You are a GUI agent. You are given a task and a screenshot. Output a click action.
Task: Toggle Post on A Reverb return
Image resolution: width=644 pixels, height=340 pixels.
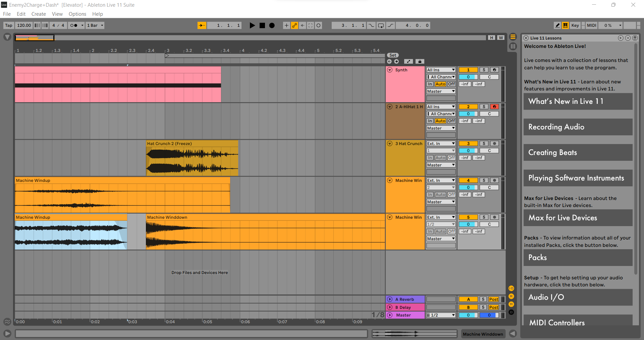494,299
